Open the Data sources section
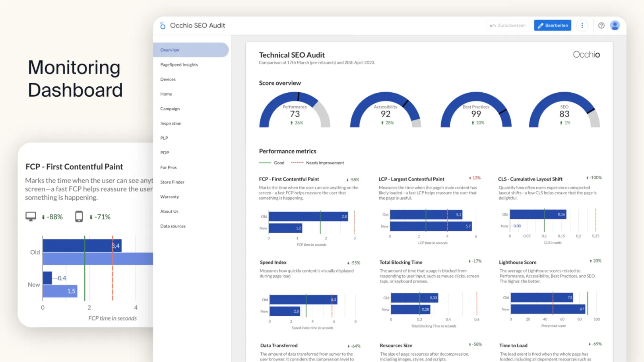Image resolution: width=644 pixels, height=362 pixels. coord(173,226)
